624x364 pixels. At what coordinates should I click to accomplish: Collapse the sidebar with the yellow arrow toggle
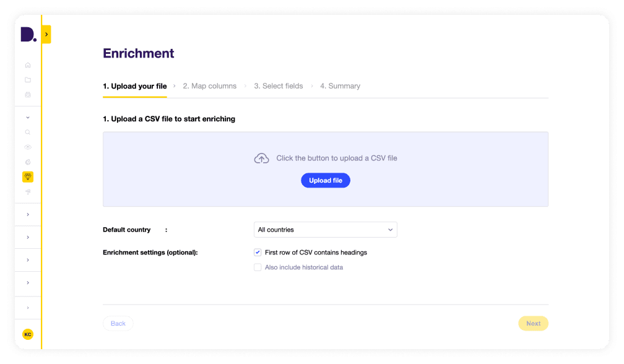coord(45,34)
